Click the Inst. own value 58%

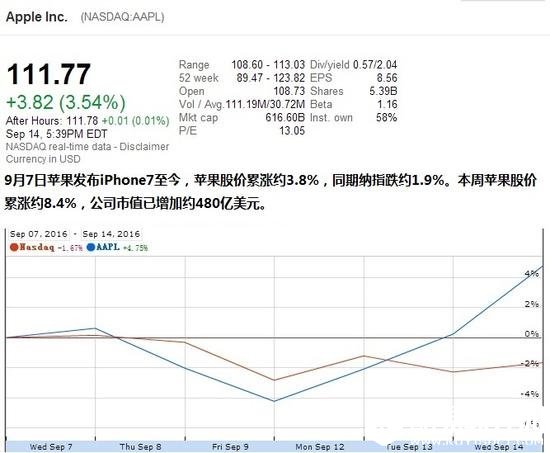tap(387, 118)
